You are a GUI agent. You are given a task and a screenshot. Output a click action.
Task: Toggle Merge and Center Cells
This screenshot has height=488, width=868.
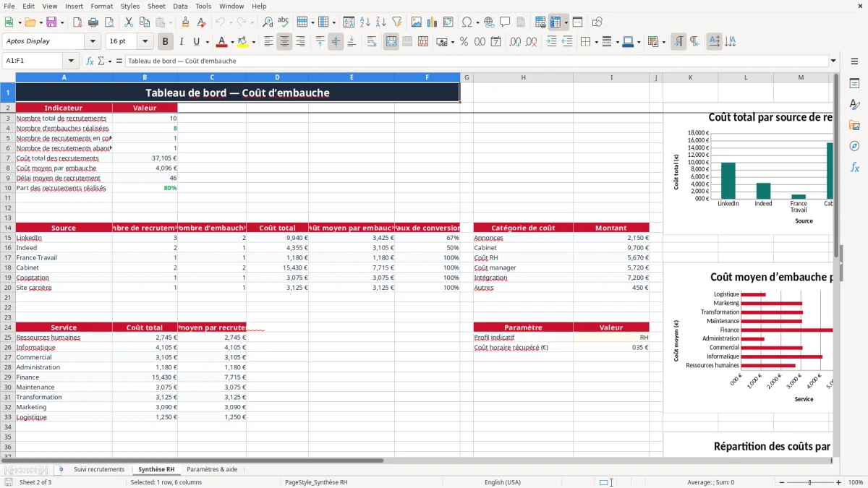391,42
